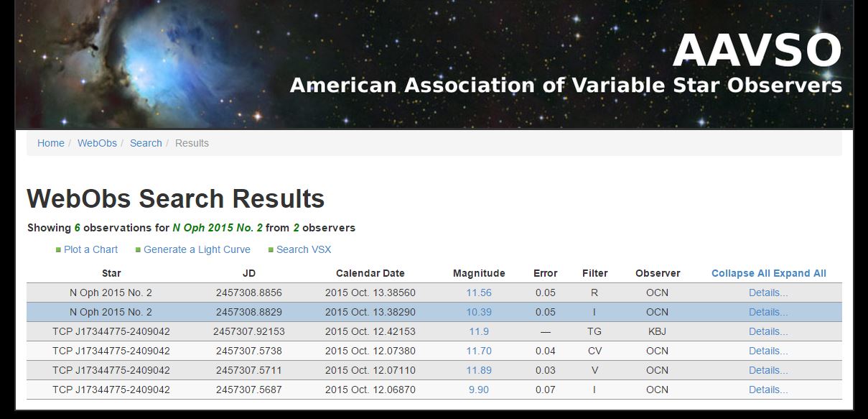
Task: Expand Details for magnitude 9.90 row
Action: (x=768, y=390)
